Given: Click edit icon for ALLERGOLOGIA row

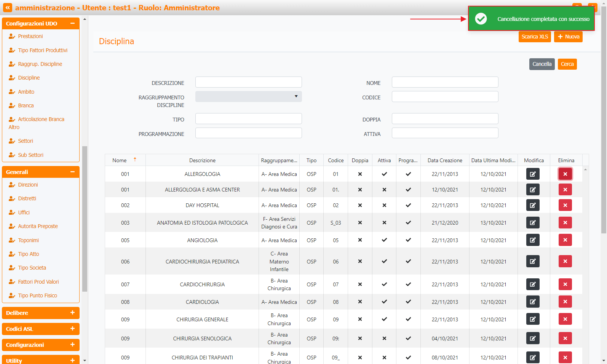Looking at the screenshot, I should (532, 174).
